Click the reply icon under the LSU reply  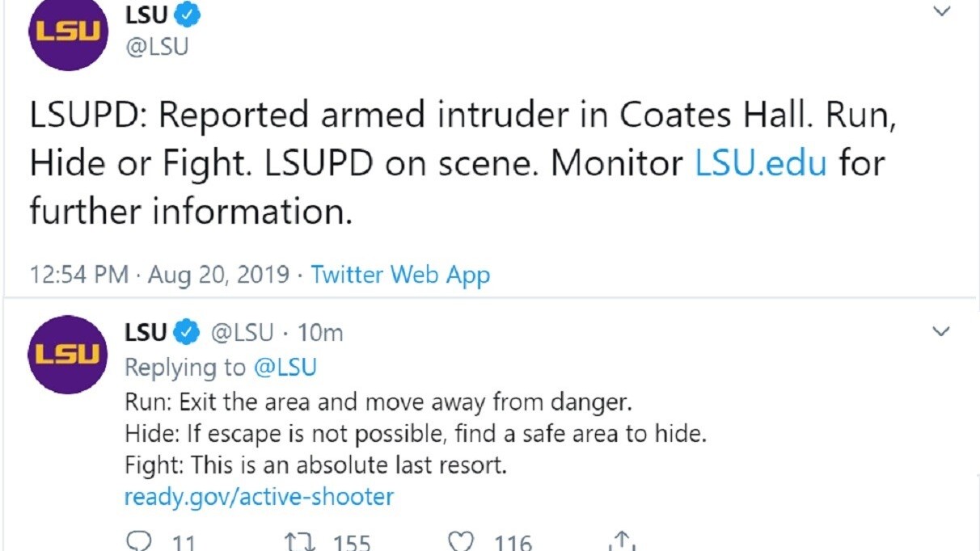click(x=142, y=542)
